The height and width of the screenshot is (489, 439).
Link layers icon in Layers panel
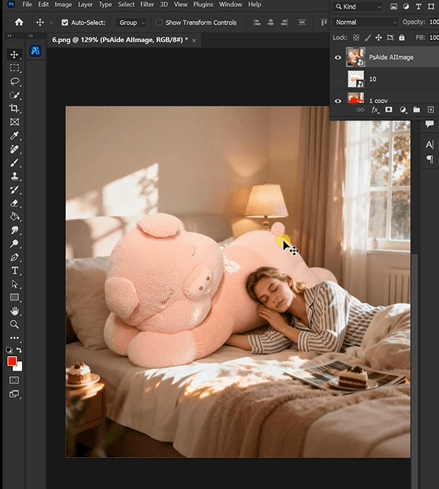[x=360, y=110]
